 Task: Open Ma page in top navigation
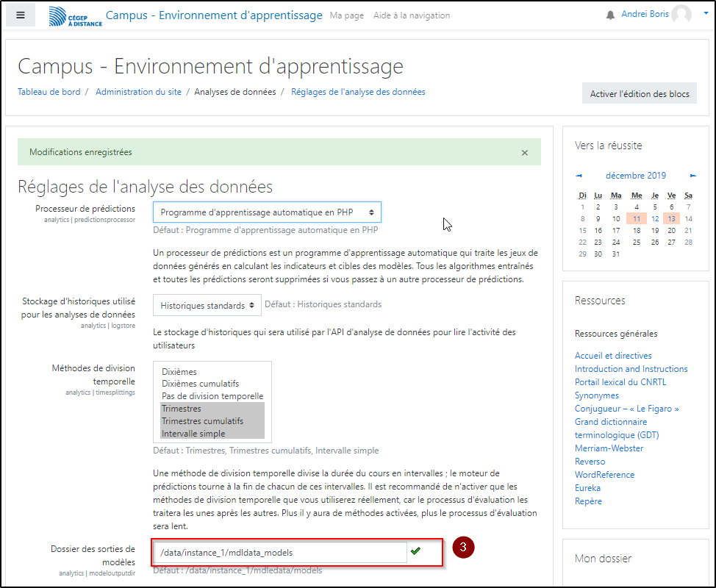pos(346,15)
